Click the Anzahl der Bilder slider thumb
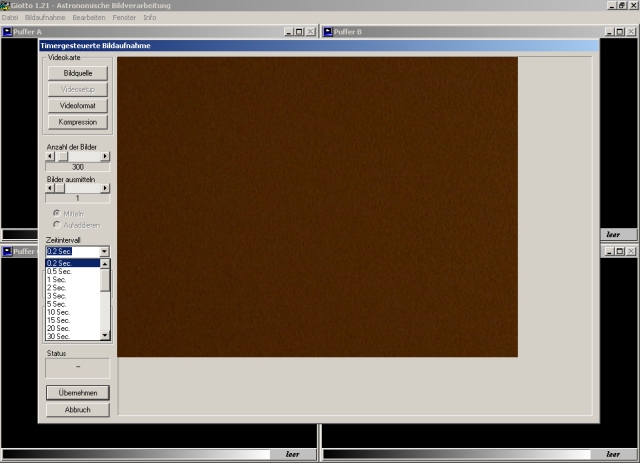 pyautogui.click(x=62, y=156)
